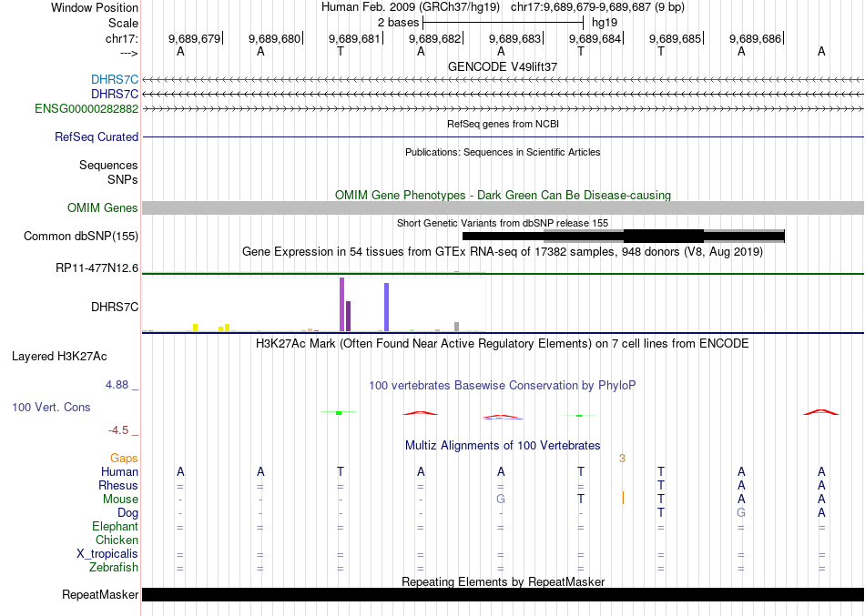This screenshot has height=616, width=865.
Task: Click the tall blue bar in GTEx chart
Action: click(387, 308)
